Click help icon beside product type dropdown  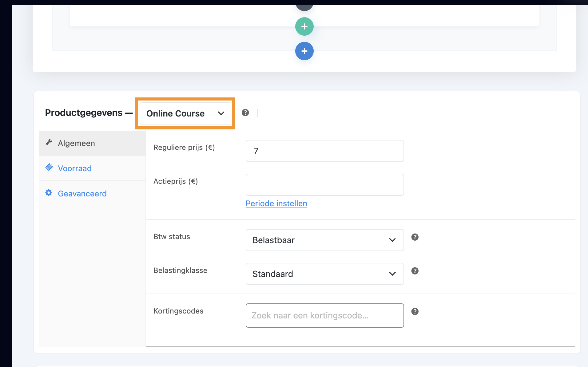245,112
